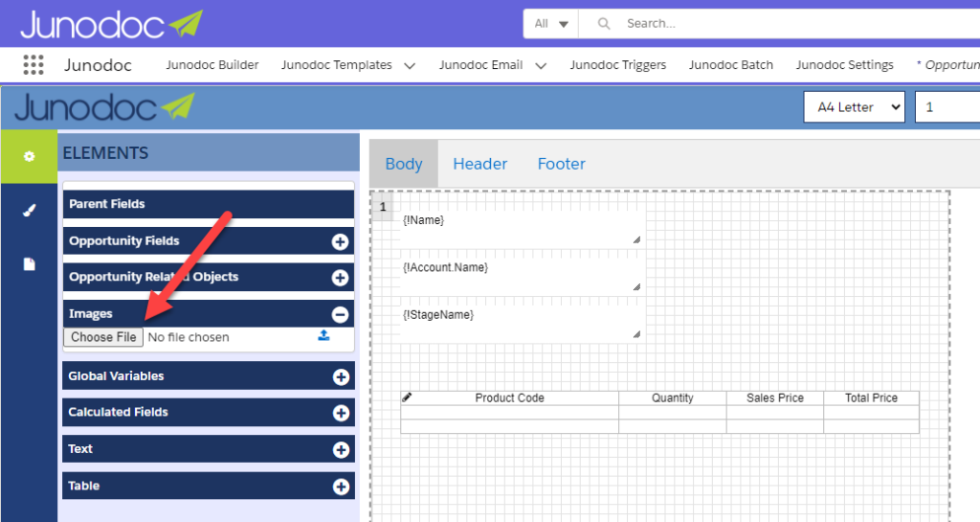Click the No file chosen text
Viewport: 980px width, 522px height.
tap(189, 337)
